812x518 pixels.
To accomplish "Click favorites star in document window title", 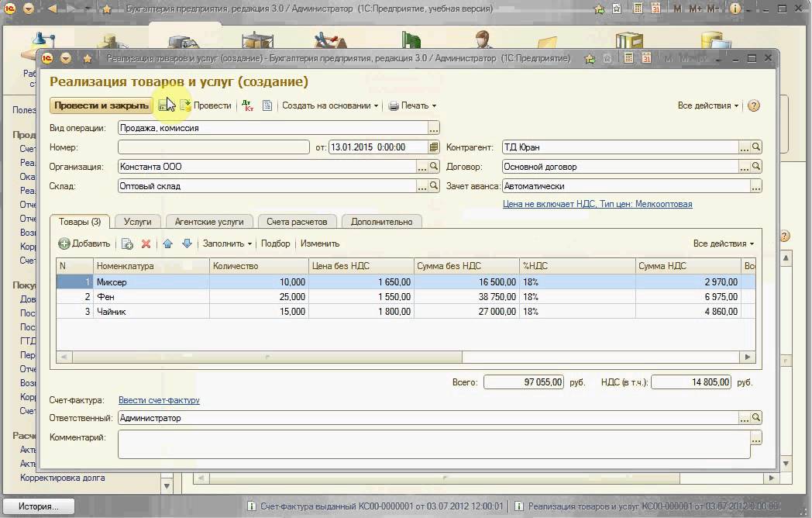I will (88, 59).
